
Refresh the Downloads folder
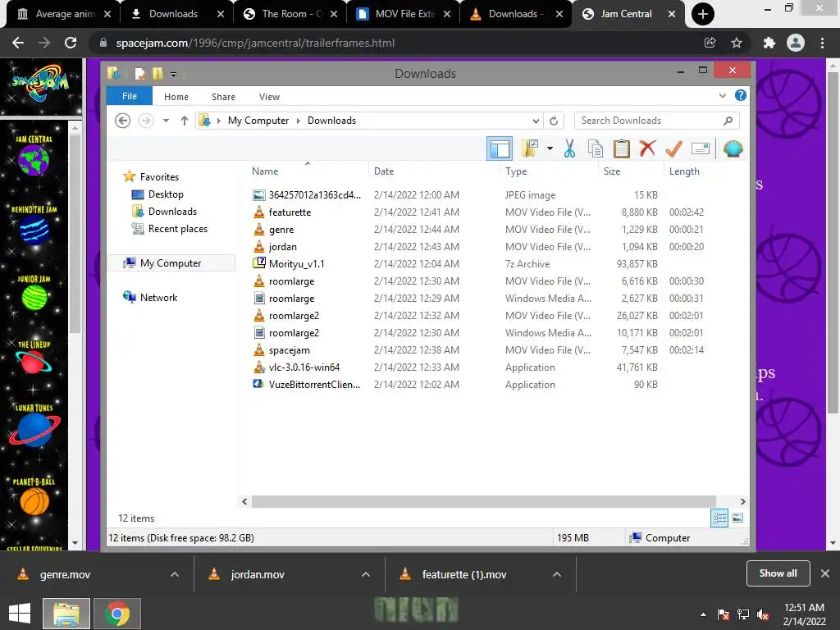(554, 121)
